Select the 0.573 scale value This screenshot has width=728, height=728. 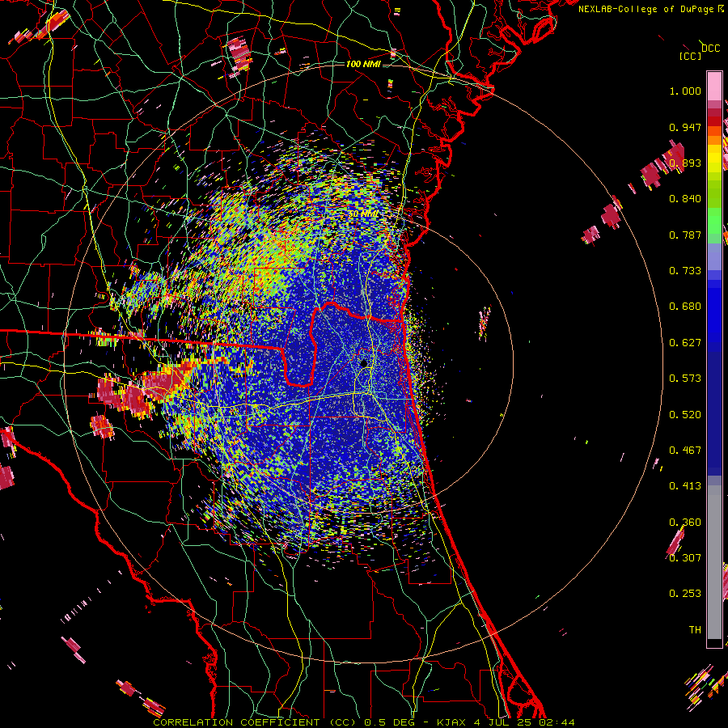click(685, 379)
